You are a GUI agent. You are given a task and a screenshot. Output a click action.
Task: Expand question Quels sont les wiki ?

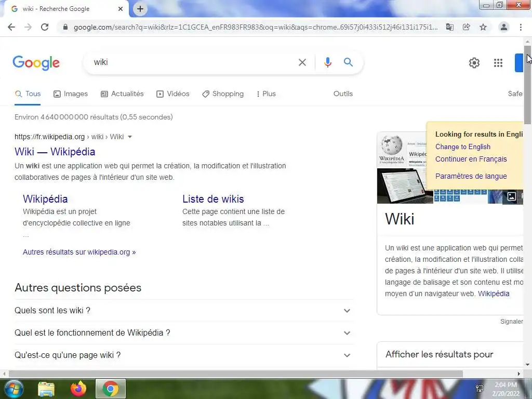(x=184, y=311)
